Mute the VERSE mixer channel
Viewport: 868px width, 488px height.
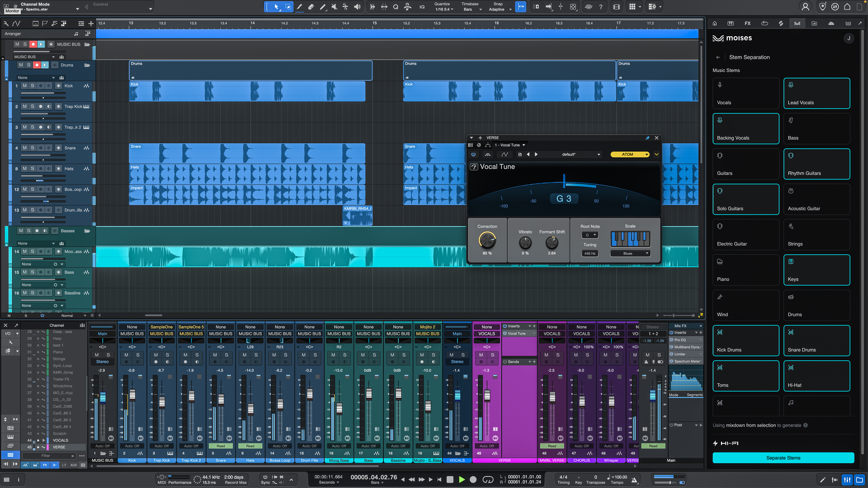pos(481,355)
